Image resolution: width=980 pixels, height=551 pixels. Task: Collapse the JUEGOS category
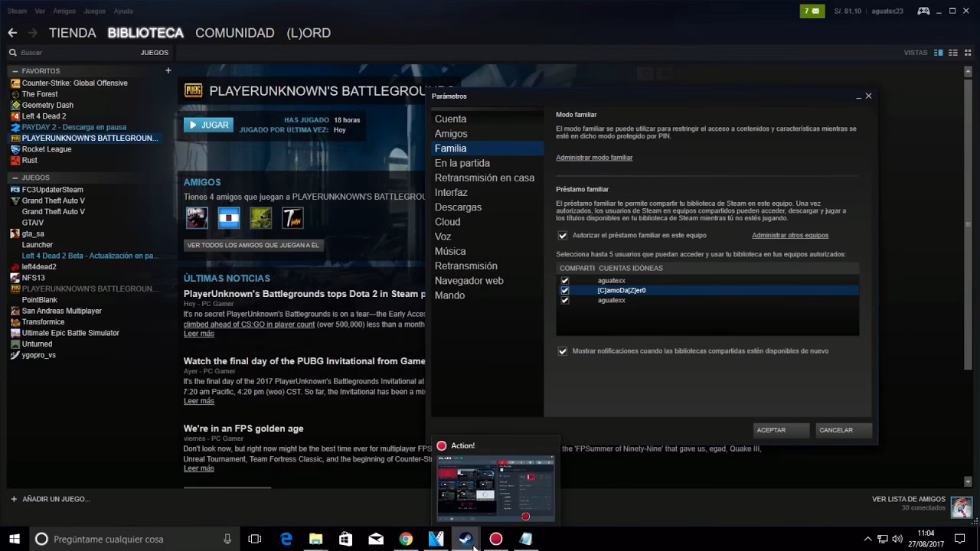point(15,178)
